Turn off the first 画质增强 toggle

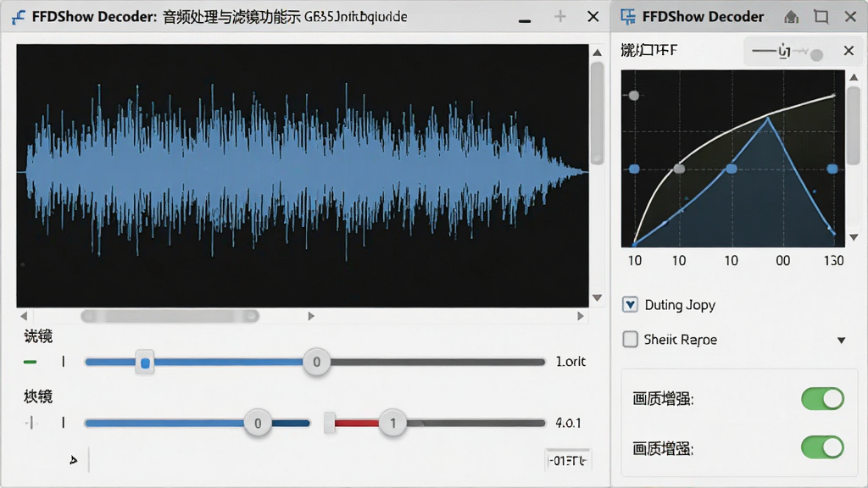coord(822,398)
